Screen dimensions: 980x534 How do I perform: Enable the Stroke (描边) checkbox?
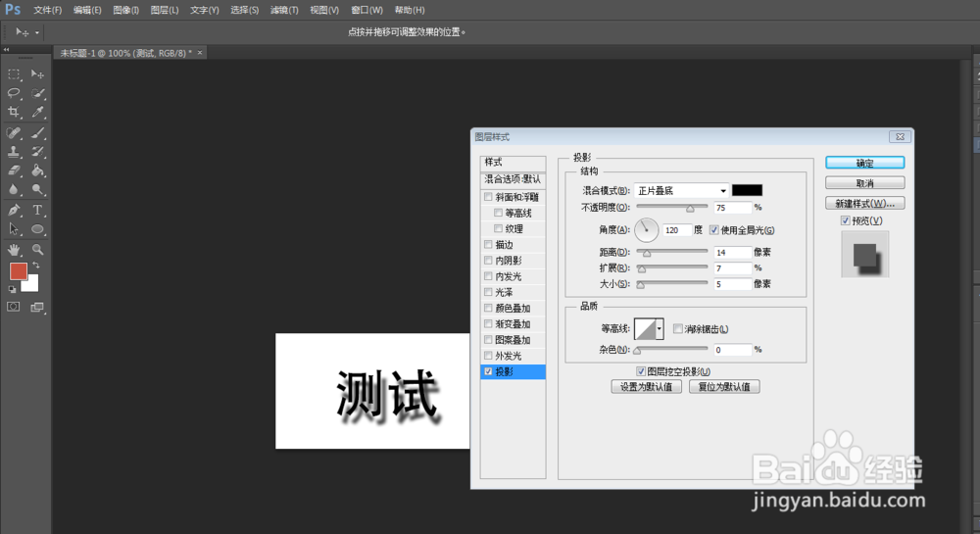point(489,244)
